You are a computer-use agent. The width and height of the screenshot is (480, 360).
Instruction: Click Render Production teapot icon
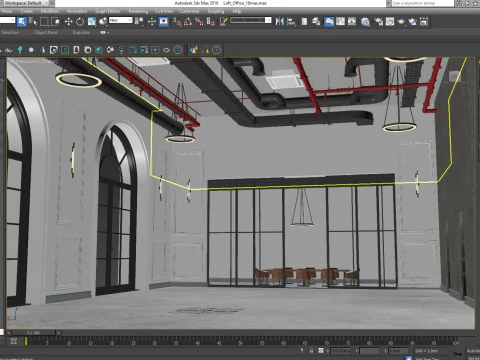click(x=401, y=22)
